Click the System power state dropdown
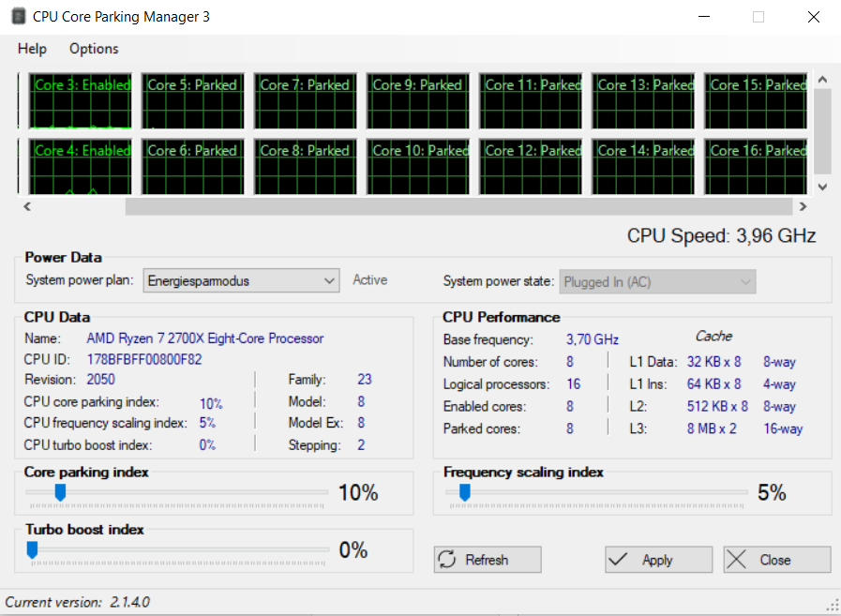841x616 pixels. point(657,281)
